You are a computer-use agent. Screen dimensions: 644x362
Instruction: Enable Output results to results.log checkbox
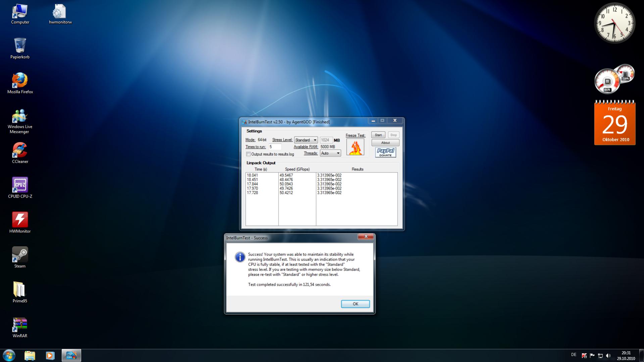248,154
